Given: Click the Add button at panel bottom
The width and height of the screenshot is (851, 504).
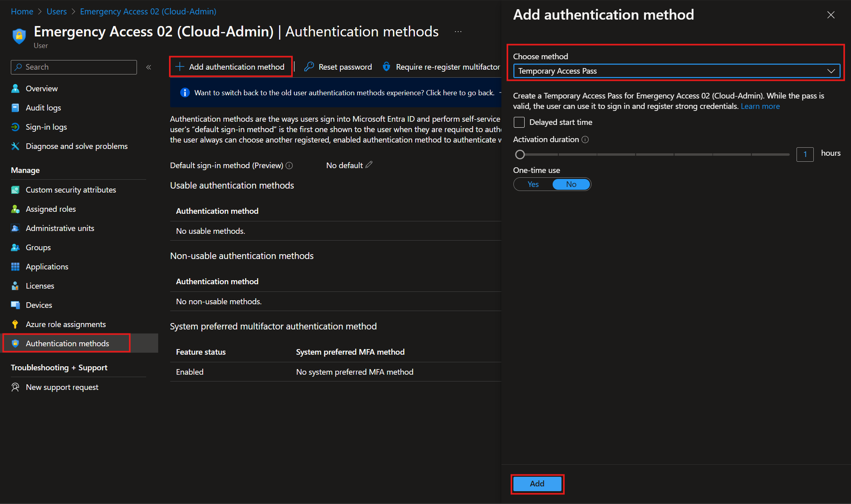Looking at the screenshot, I should tap(537, 484).
